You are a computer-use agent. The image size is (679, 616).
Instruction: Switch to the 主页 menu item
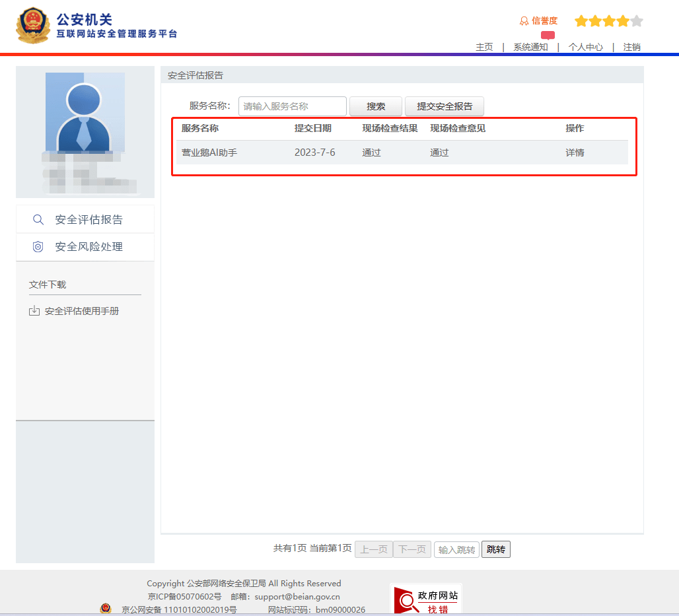click(484, 47)
